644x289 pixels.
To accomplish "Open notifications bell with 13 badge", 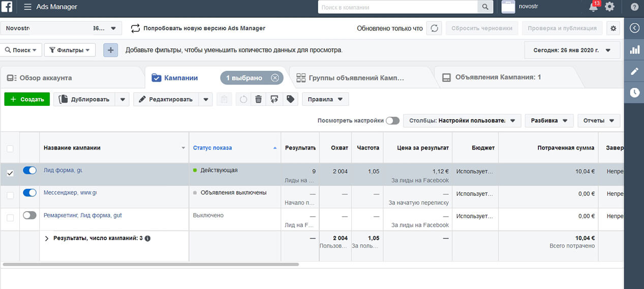I will point(593,7).
